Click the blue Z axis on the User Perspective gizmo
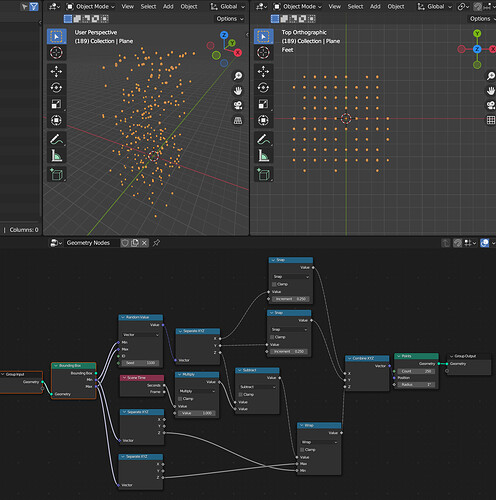 (x=224, y=35)
